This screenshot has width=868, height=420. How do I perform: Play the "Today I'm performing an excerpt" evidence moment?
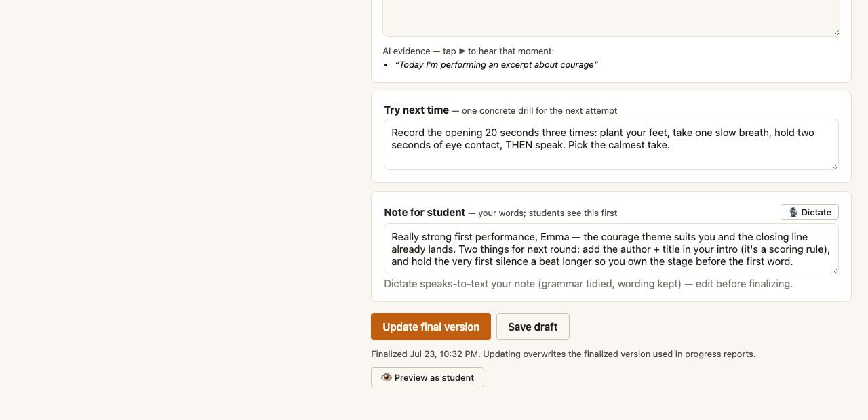tap(496, 65)
